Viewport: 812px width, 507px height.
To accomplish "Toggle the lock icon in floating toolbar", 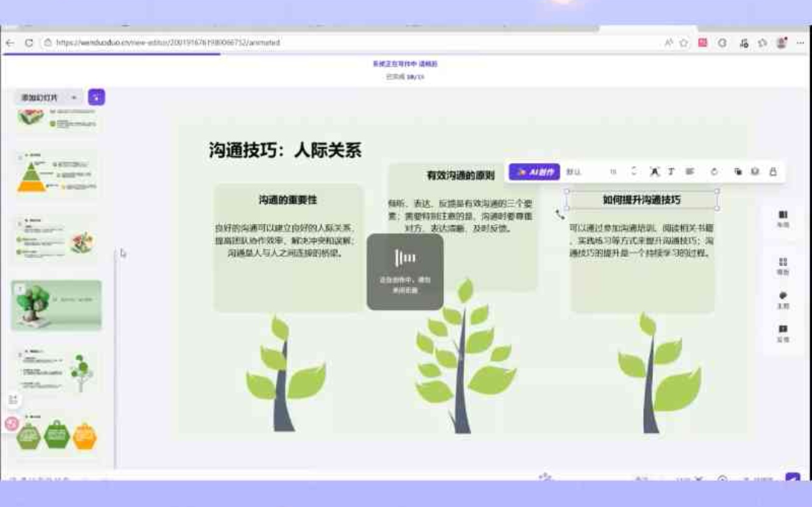I will [773, 172].
